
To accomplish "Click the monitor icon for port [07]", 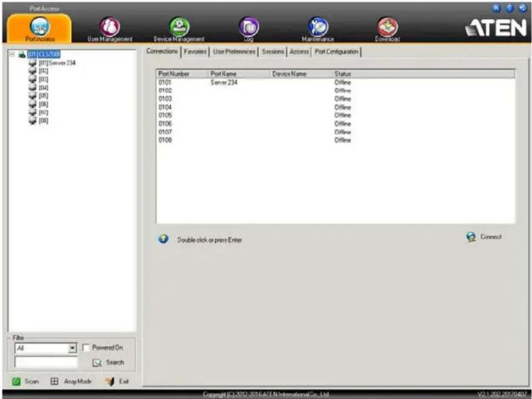I will pos(33,112).
